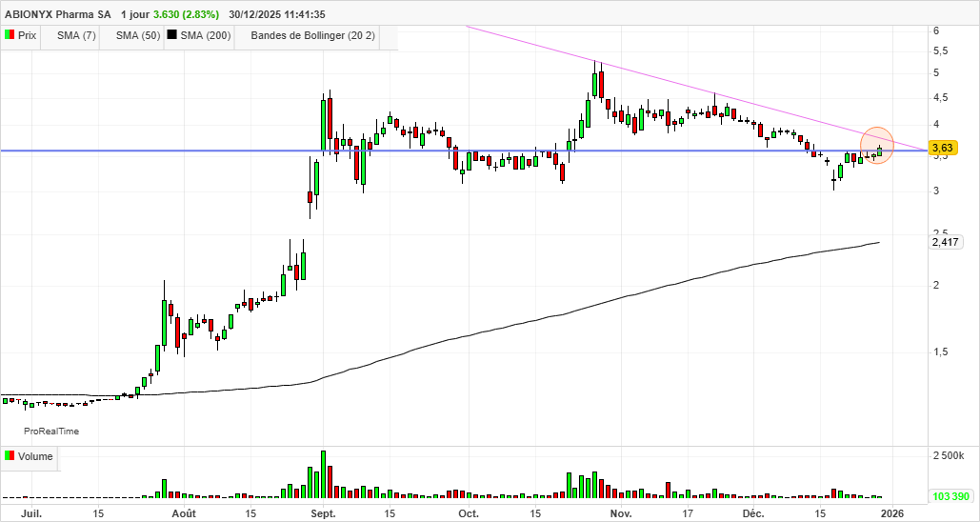Screen dimensions: 980x522
Task: Click the red-green Prix color icon
Action: tap(10, 35)
